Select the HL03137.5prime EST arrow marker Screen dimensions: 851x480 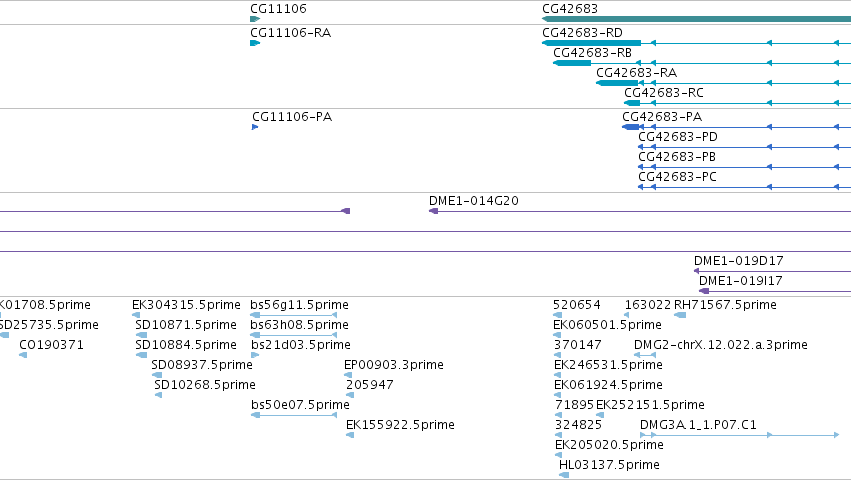point(564,475)
